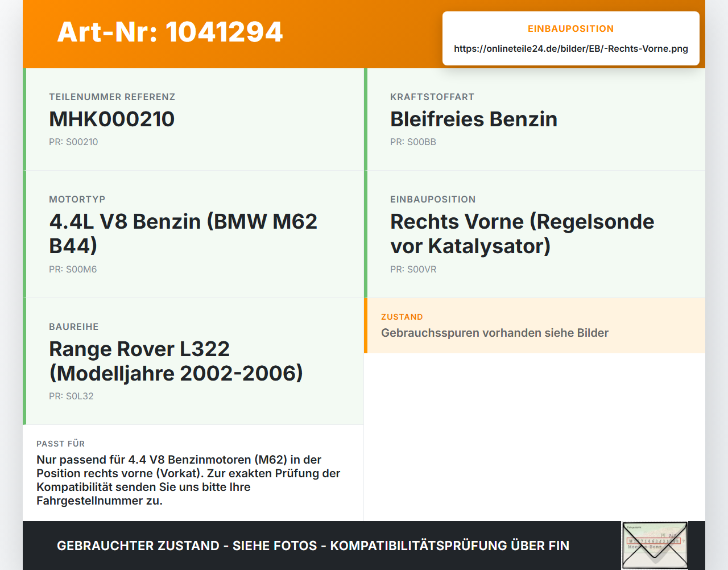Click the KRAFTSTOFFART label
Image resolution: width=728 pixels, height=570 pixels.
tap(432, 97)
